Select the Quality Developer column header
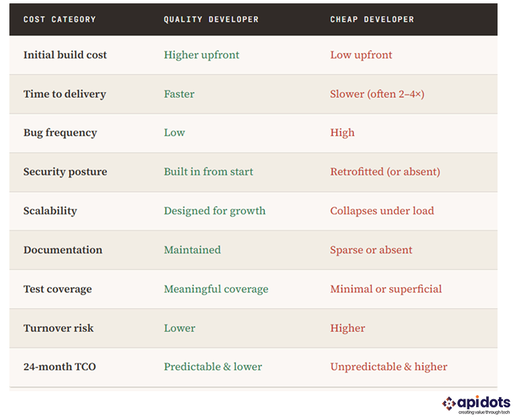This screenshot has width=517, height=420. tap(211, 19)
